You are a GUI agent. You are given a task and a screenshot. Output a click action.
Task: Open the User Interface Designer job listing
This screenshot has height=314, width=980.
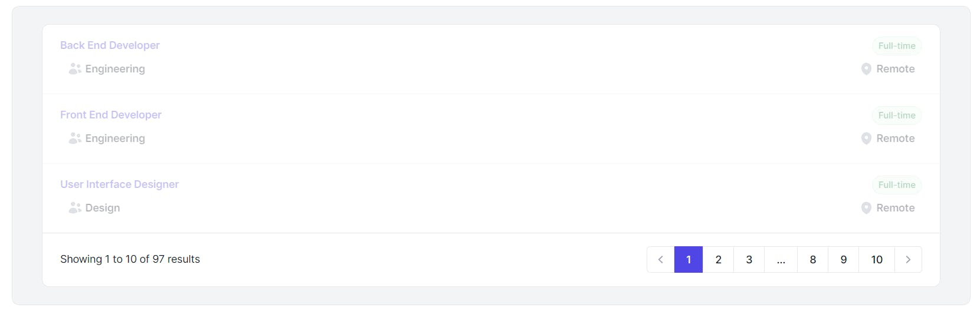(119, 184)
